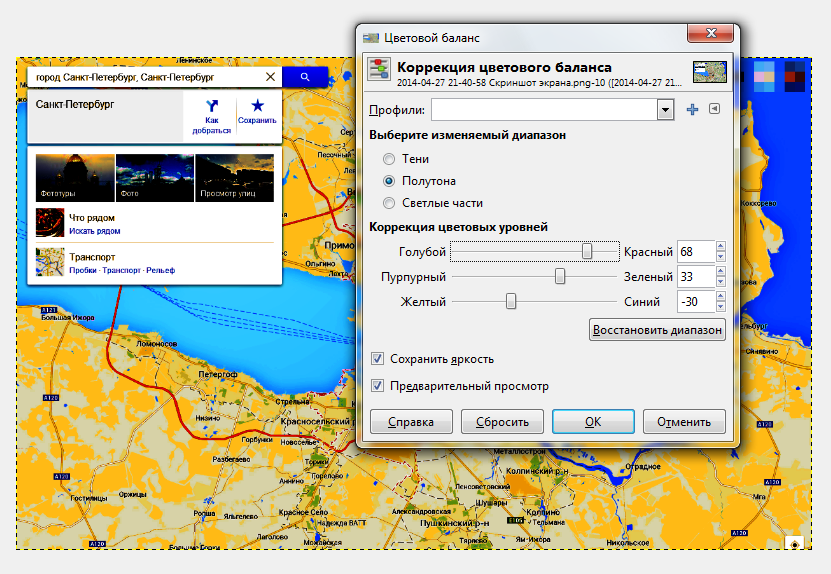Click the Транспорт map thumbnail icon
This screenshot has width=831, height=574.
tap(50, 262)
